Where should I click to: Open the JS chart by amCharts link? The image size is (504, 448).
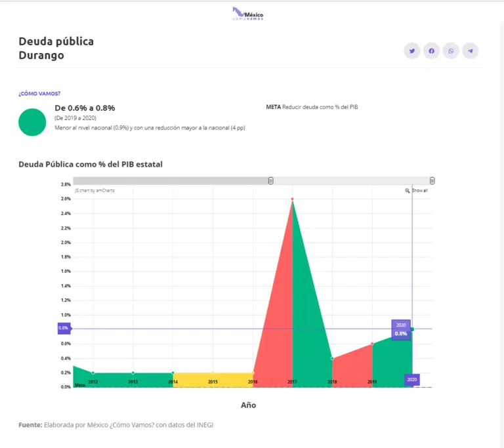(x=94, y=190)
